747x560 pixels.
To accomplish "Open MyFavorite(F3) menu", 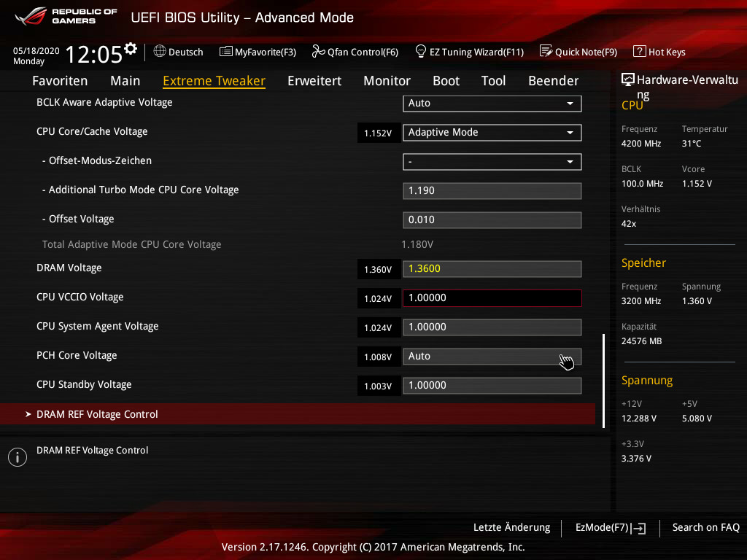I will pyautogui.click(x=258, y=52).
